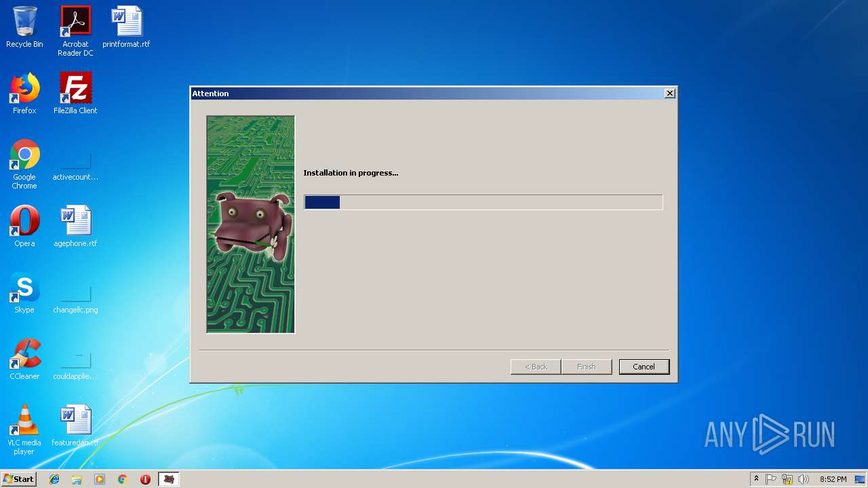Open Action Center flag tray icon
This screenshot has width=868, height=488.
(x=771, y=479)
